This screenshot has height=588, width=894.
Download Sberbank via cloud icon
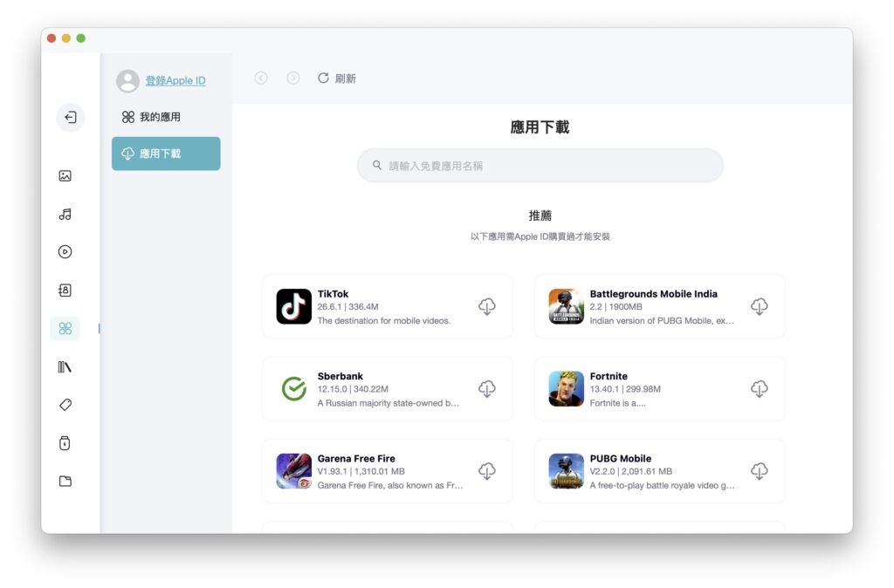(487, 389)
